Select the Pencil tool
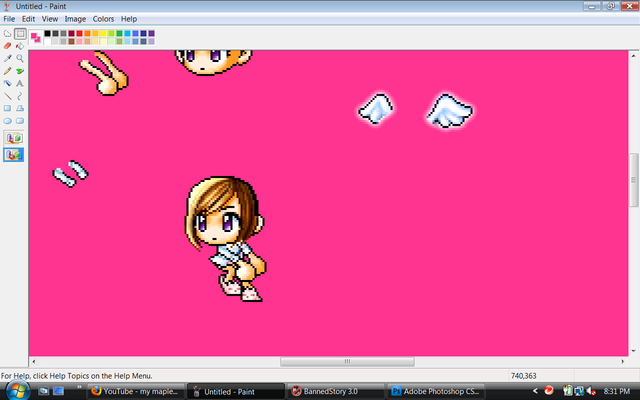Viewport: 640px width, 400px height. coord(7,71)
